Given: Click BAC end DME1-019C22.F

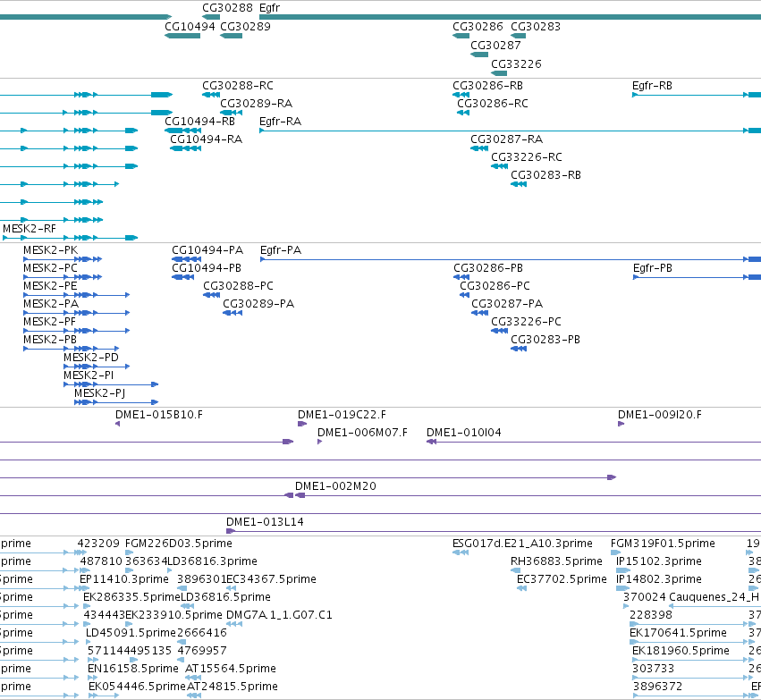Looking at the screenshot, I should [342, 415].
